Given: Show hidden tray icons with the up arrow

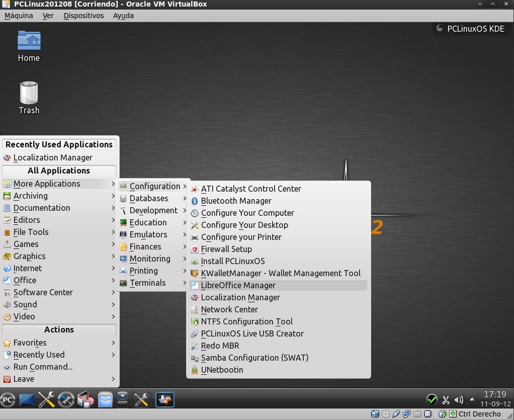Looking at the screenshot, I should tap(472, 400).
